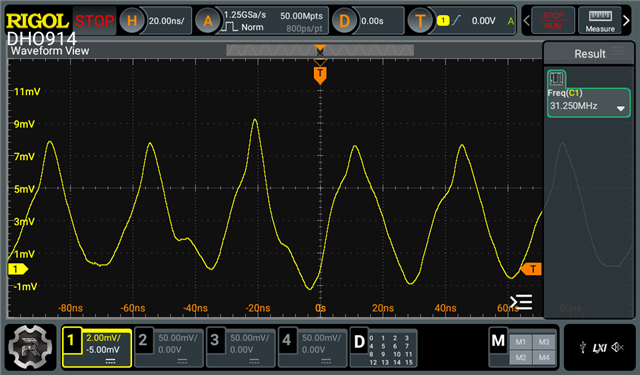The height and width of the screenshot is (375, 640).
Task: Select digital channel 0
Action: (x=371, y=338)
